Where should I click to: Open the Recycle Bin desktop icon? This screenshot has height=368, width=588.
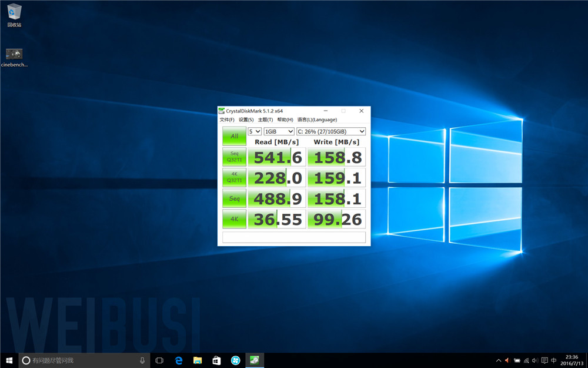point(14,13)
